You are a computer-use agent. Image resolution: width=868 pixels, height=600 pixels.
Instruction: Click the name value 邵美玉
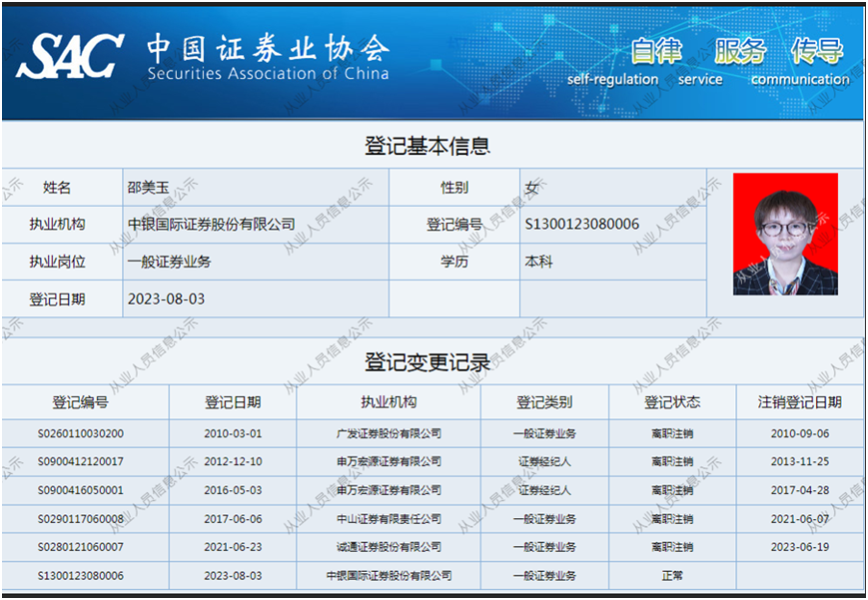pyautogui.click(x=149, y=188)
